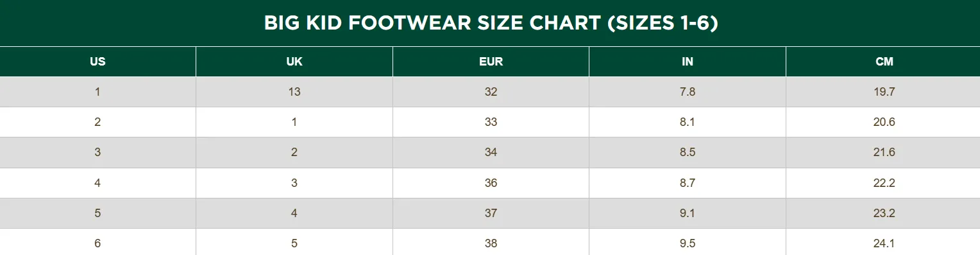Click US size 1 cell
The width and height of the screenshot is (980, 255).
(x=97, y=92)
